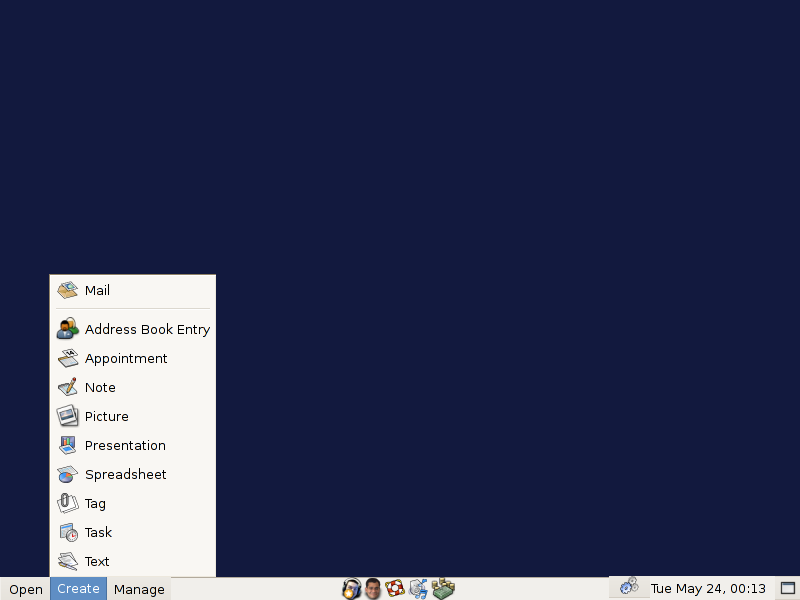Click the face portrait panel icon

pos(373,589)
